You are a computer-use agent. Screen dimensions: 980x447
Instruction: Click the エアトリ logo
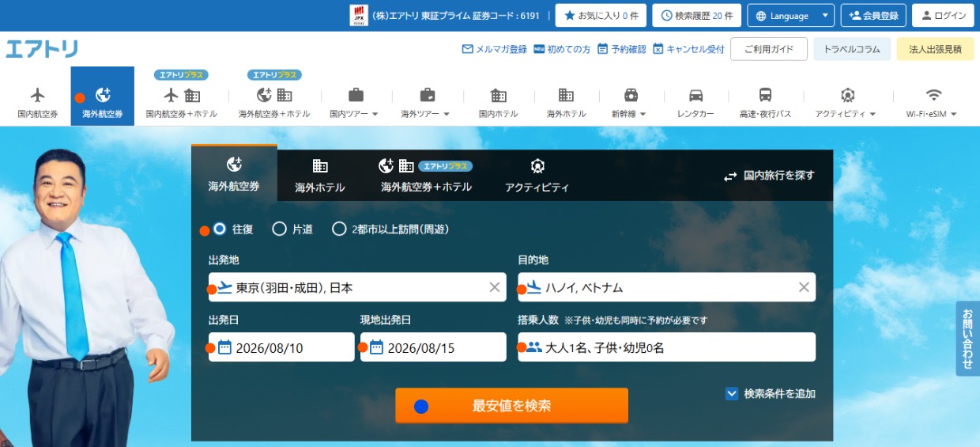[42, 49]
